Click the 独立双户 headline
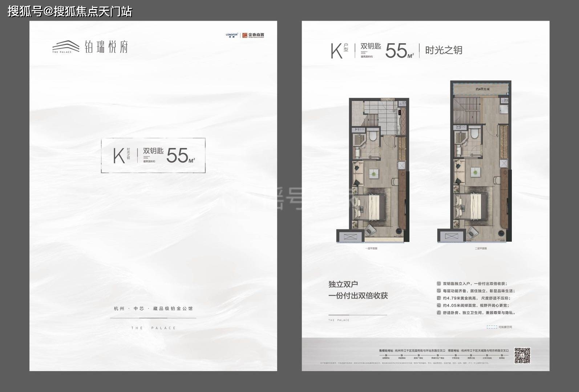The height and width of the screenshot is (392, 579). point(343,284)
